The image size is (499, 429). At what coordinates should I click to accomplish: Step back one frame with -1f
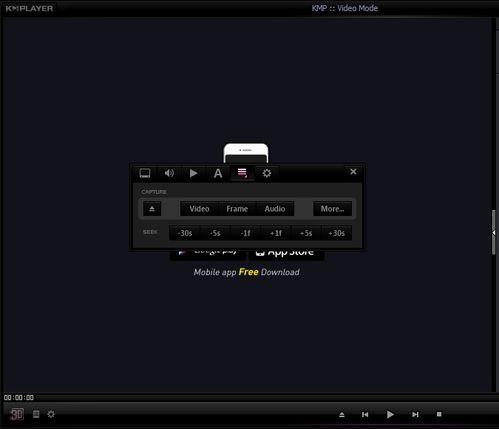tap(245, 233)
